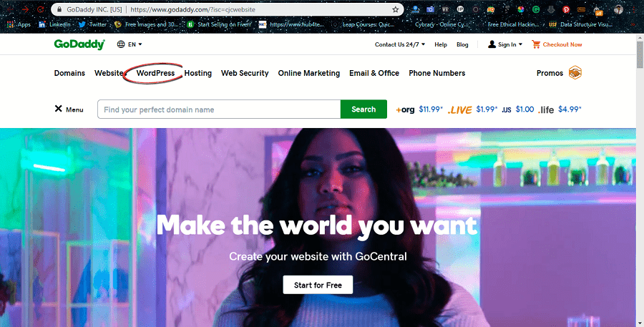
Task: Open the Chrome profile avatar
Action: click(618, 9)
